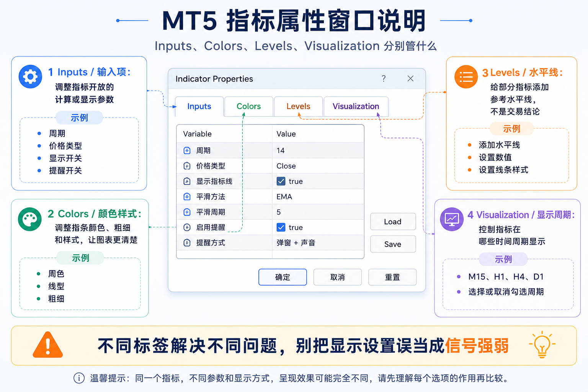The image size is (588, 392).
Task: Click the green palette Colors icon
Action: [x=30, y=219]
